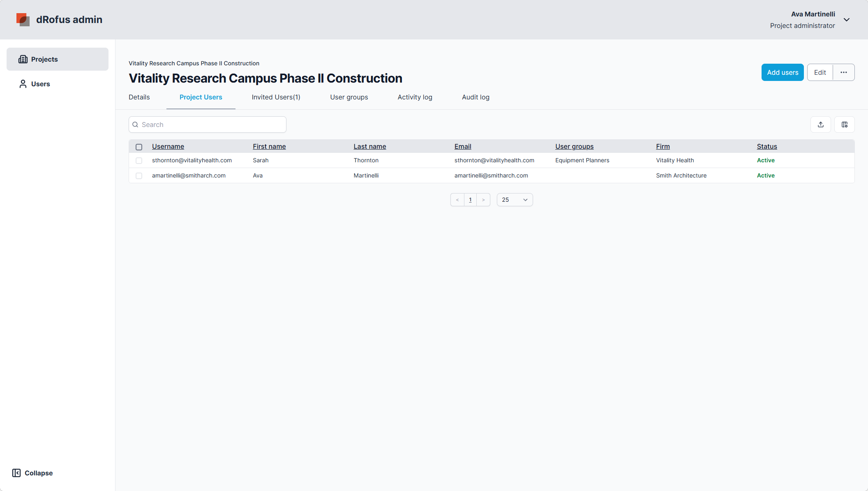Sort by Email column header
The height and width of the screenshot is (491, 868).
point(463,146)
